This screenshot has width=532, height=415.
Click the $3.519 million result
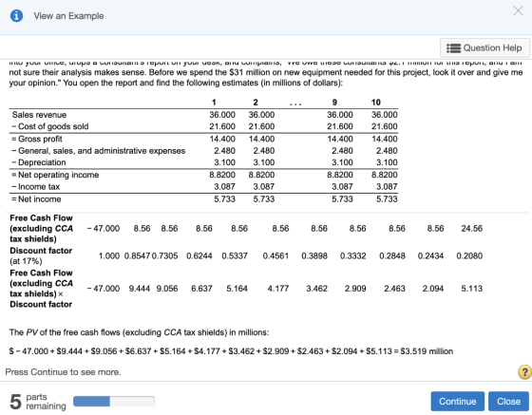(x=427, y=351)
